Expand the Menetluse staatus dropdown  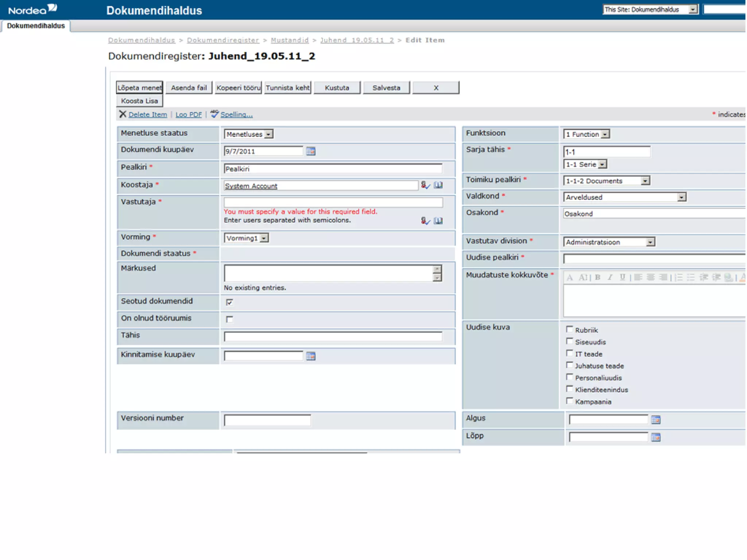[x=268, y=135]
